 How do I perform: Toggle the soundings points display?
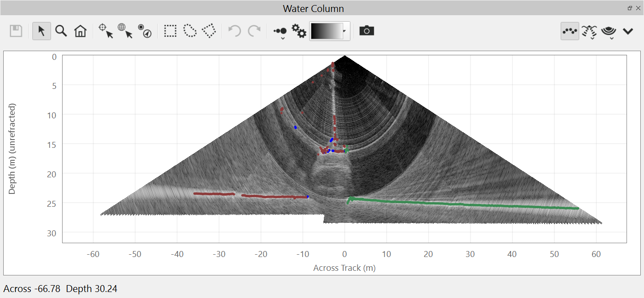570,31
